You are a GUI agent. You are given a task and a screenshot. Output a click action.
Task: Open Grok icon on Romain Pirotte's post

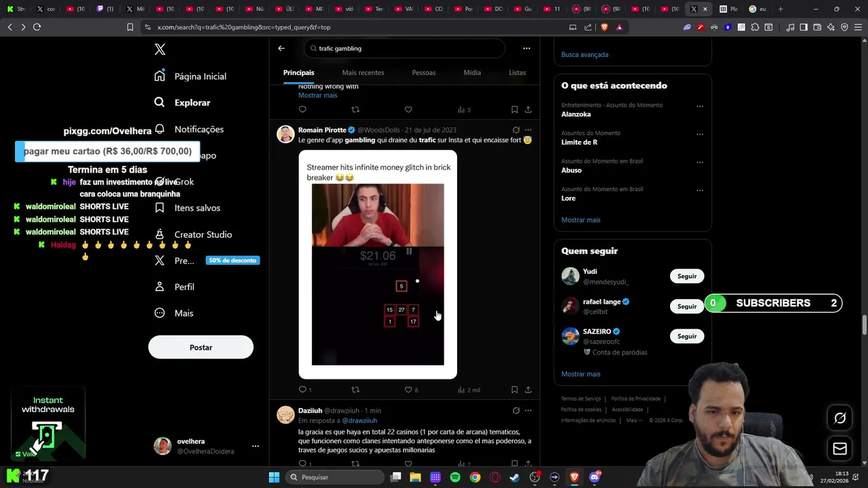516,129
